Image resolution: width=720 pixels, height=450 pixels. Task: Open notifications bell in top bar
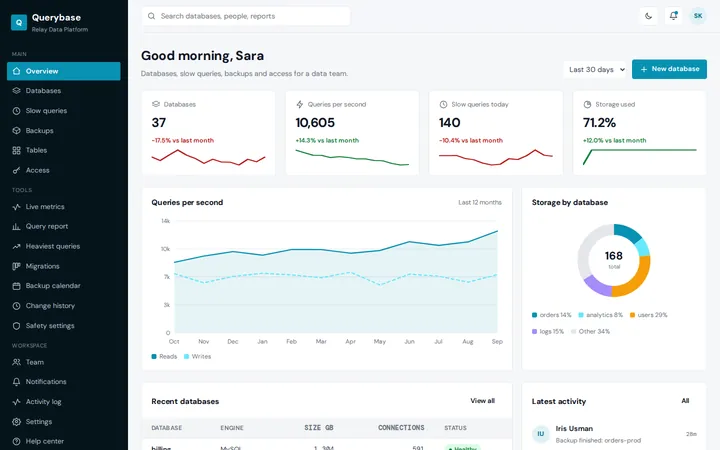(x=673, y=16)
